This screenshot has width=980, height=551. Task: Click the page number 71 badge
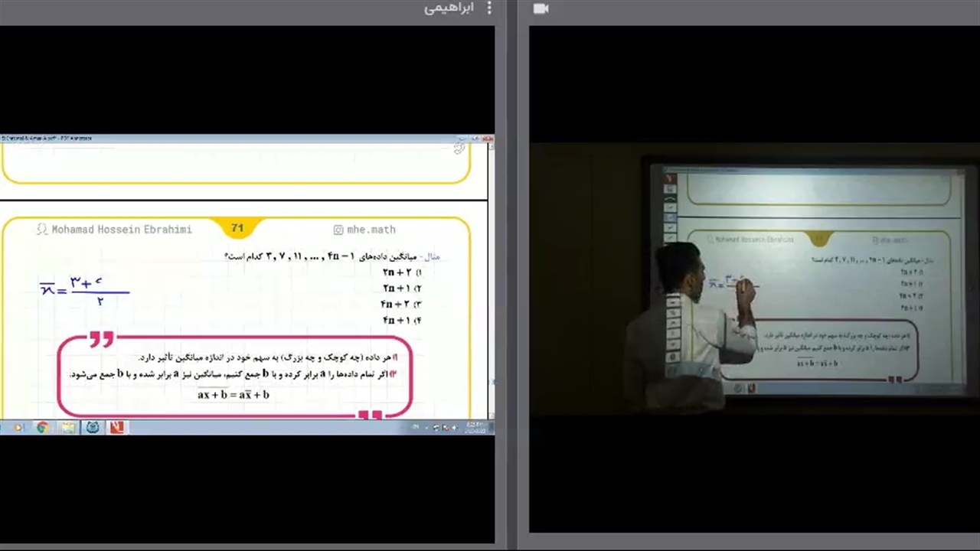click(237, 228)
